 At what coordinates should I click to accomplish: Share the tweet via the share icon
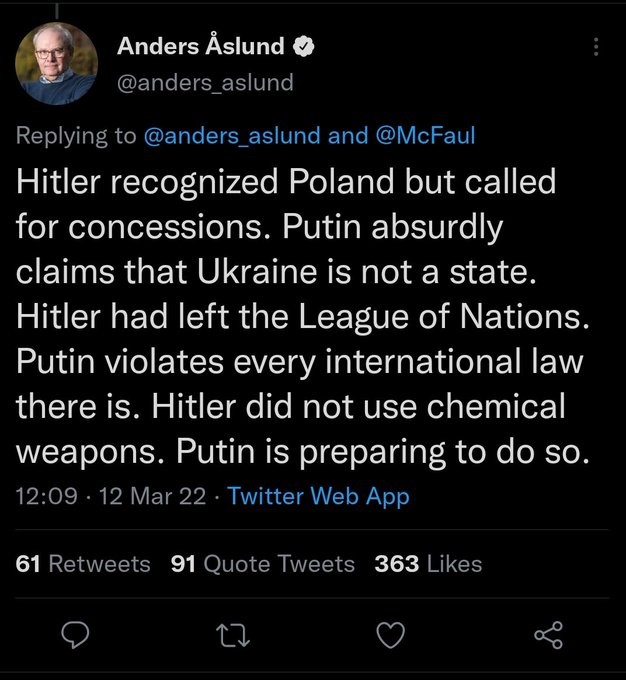point(548,634)
